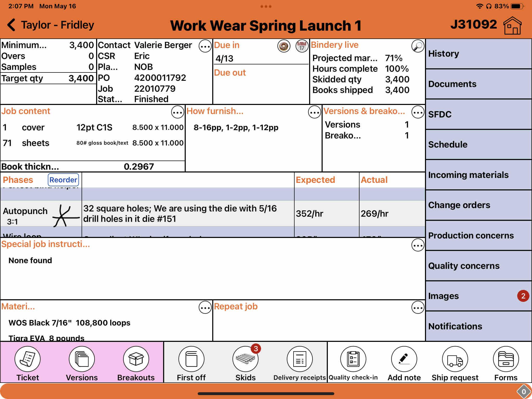Tap the First off book icon
532x399 pixels.
coord(191,359)
